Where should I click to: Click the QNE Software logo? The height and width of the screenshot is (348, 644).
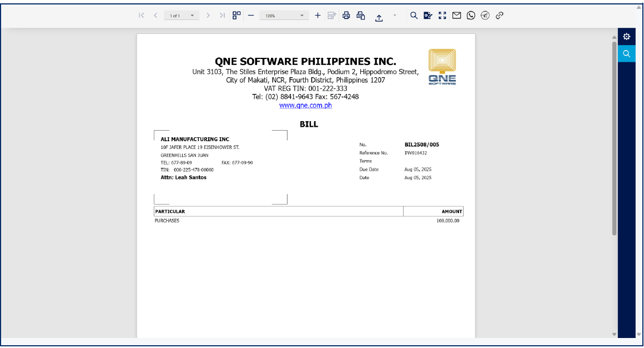[x=442, y=67]
